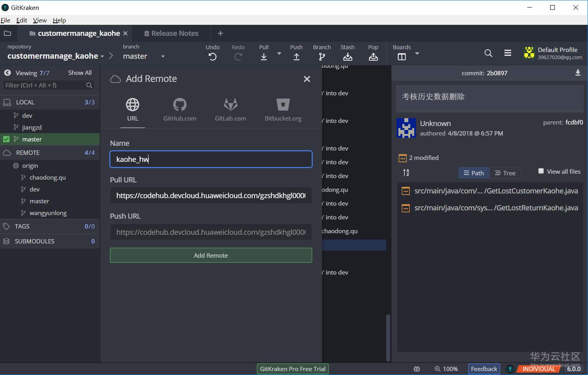588x375 pixels.
Task: Switch file view to Tree
Action: (x=505, y=173)
